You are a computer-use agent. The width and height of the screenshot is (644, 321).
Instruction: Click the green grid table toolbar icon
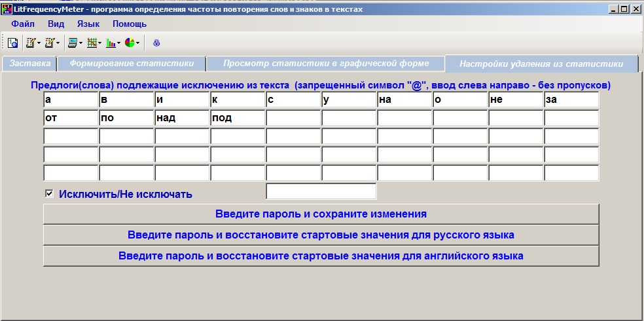point(92,43)
